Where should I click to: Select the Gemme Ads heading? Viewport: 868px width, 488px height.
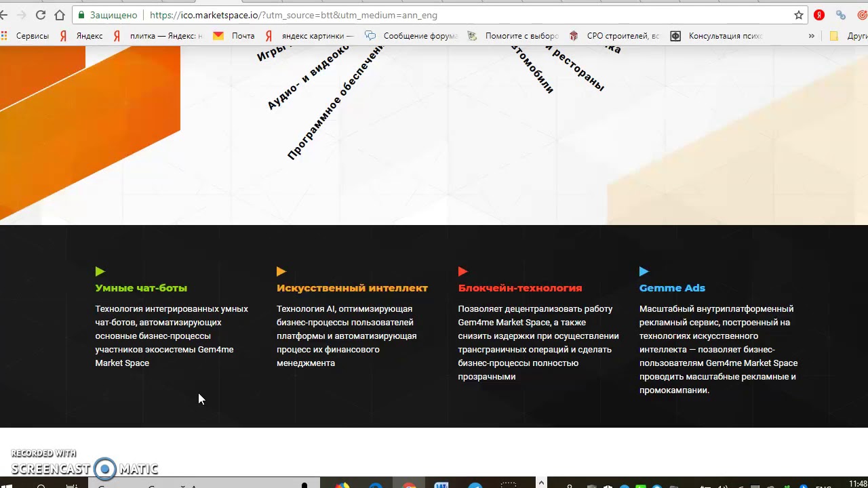(672, 288)
